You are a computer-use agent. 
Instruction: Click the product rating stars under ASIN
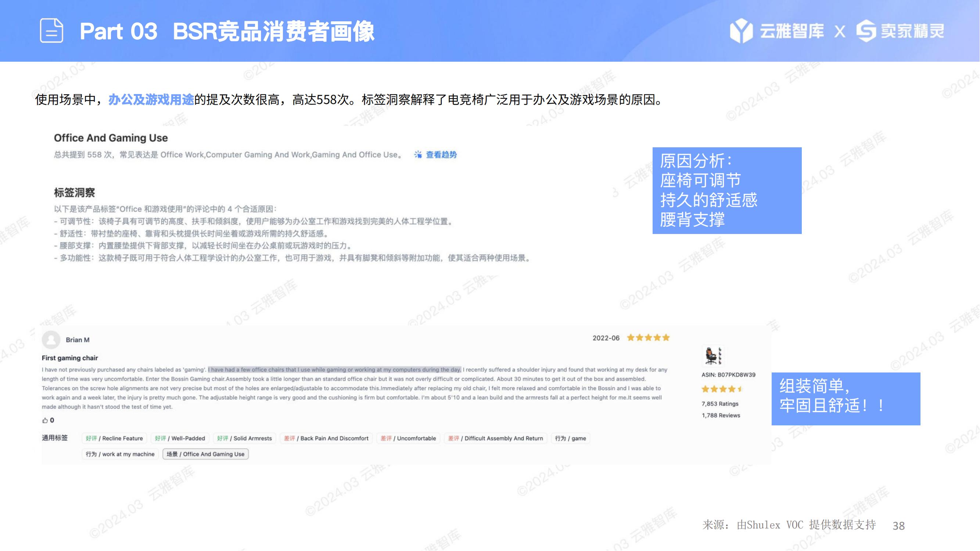point(722,389)
